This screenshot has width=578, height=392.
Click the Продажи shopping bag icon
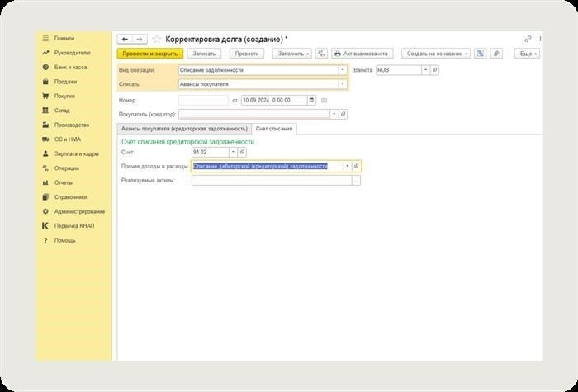click(x=45, y=82)
